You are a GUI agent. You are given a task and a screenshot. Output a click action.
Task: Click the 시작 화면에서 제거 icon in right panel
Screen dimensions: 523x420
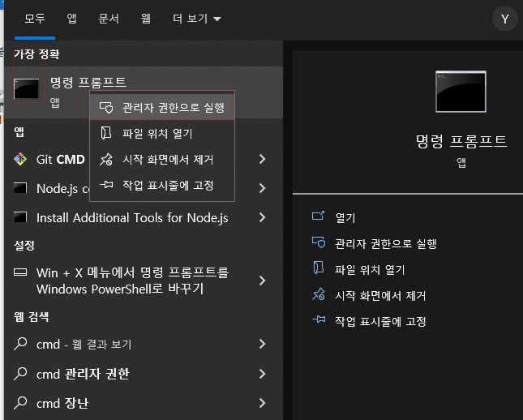[318, 294]
